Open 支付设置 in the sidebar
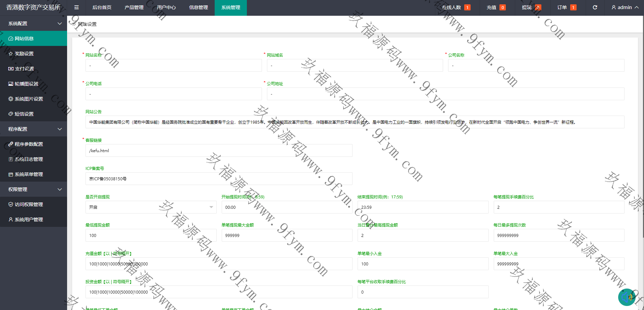Screen dimensions: 644x310 click(x=24, y=69)
